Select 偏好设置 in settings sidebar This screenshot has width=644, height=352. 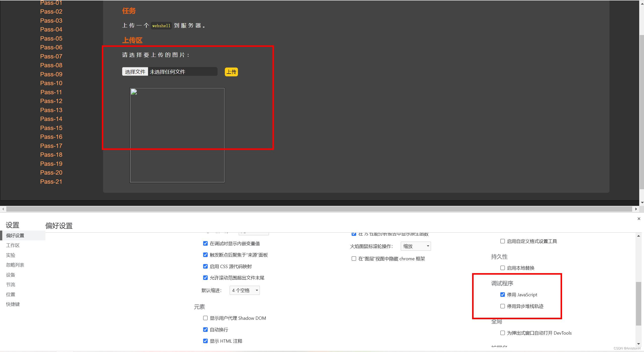[23, 235]
